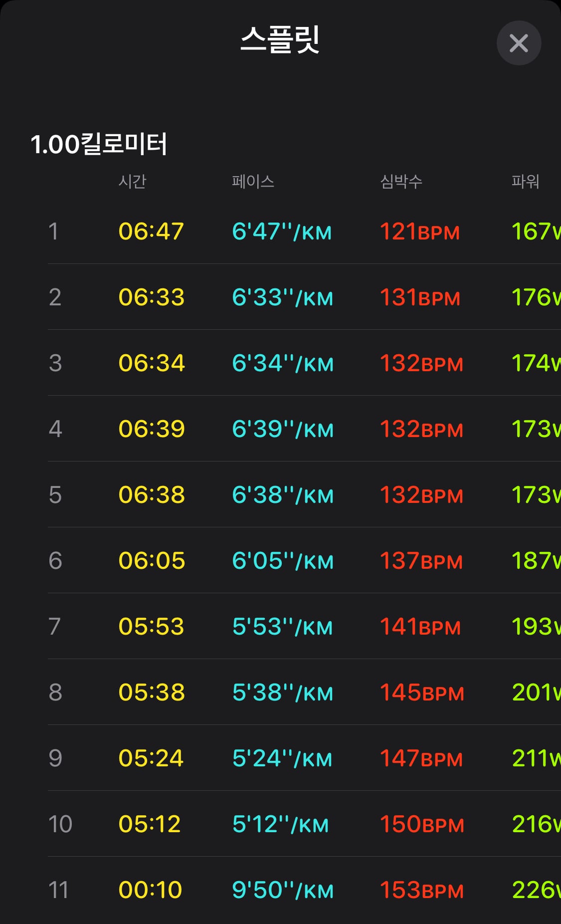The image size is (561, 924).
Task: Tap the 5'24''/KM pace in split 9
Action: [x=282, y=758]
